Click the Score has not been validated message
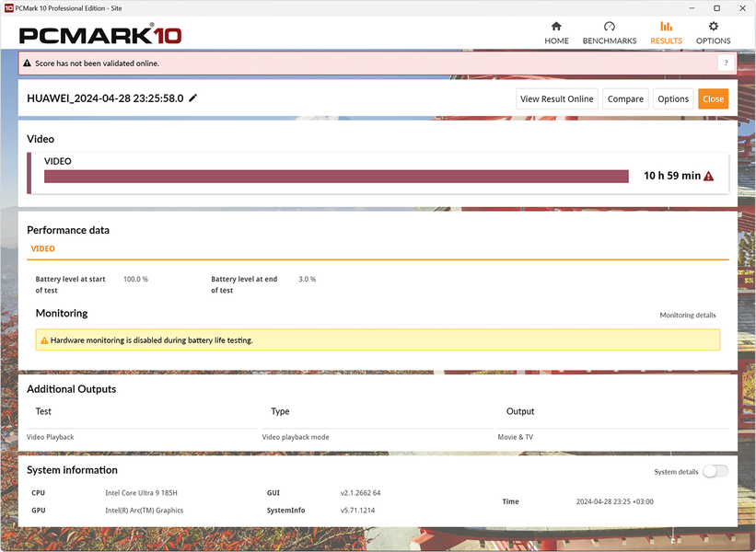756x552 pixels. [97, 63]
